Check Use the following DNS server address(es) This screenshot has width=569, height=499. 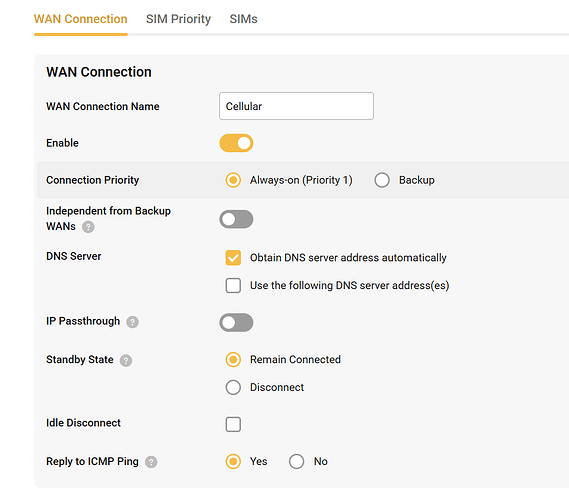[233, 285]
